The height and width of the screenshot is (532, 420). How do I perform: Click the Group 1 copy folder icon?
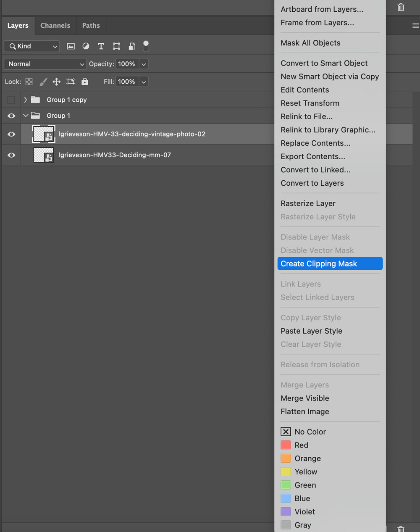tap(35, 100)
